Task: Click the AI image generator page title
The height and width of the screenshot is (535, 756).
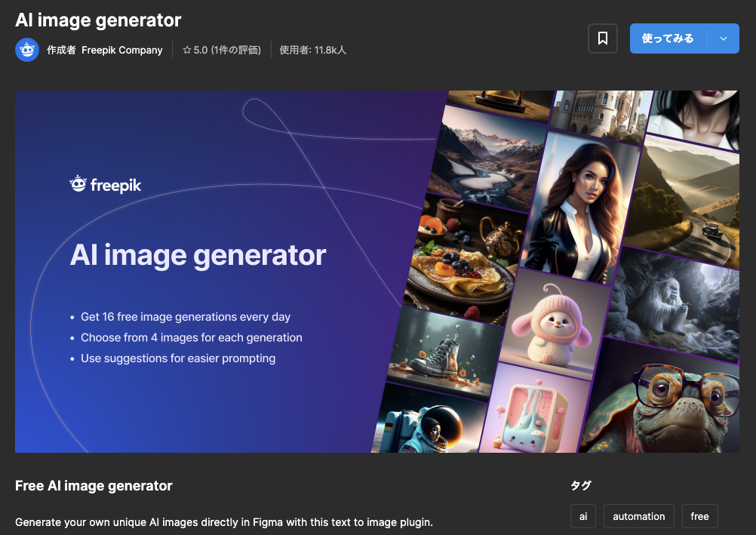Action: [x=98, y=20]
